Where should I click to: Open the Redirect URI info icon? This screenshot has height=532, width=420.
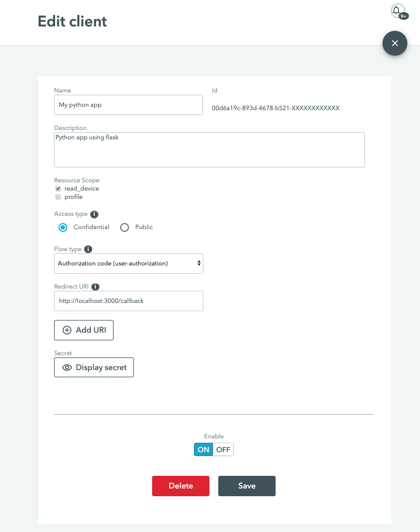pyautogui.click(x=95, y=287)
